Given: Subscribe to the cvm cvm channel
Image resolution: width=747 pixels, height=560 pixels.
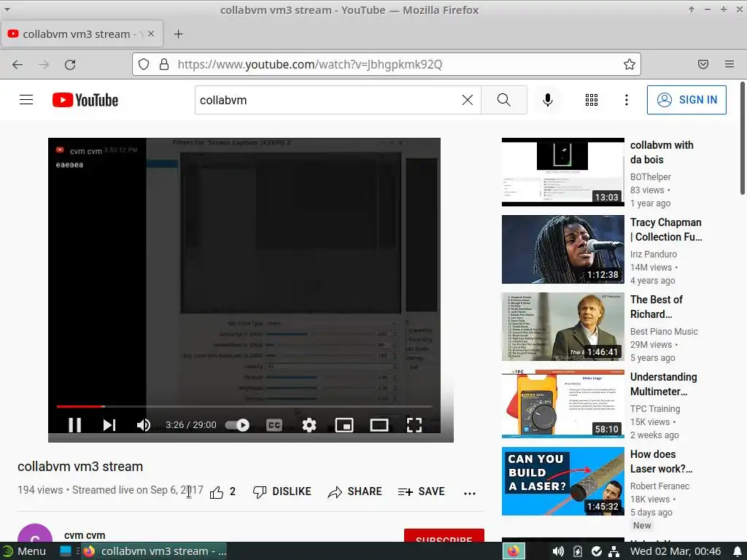Looking at the screenshot, I should point(444,536).
